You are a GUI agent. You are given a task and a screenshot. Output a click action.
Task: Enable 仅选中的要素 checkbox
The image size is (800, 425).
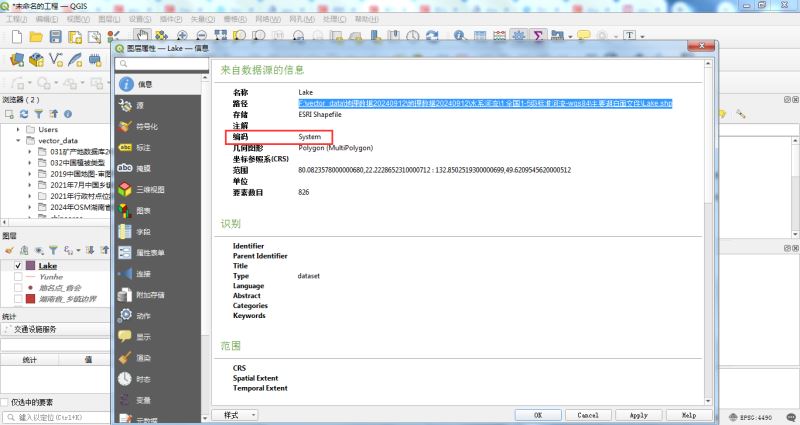(5, 402)
